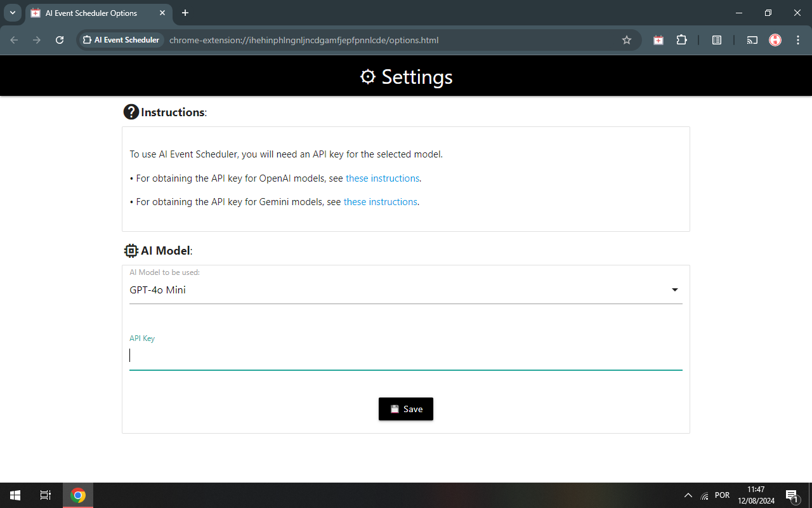Minimize the Chrome window

tap(739, 13)
